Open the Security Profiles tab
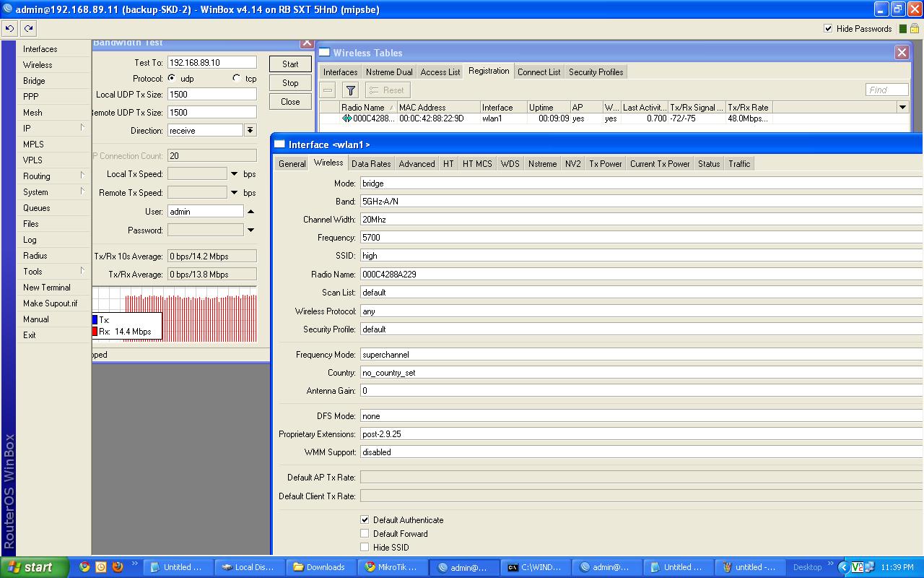This screenshot has height=578, width=924. [x=596, y=72]
